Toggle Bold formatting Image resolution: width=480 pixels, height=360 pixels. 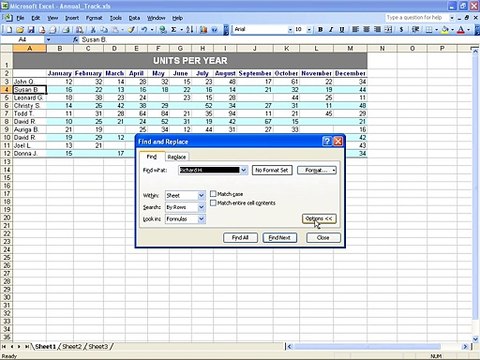click(x=320, y=30)
